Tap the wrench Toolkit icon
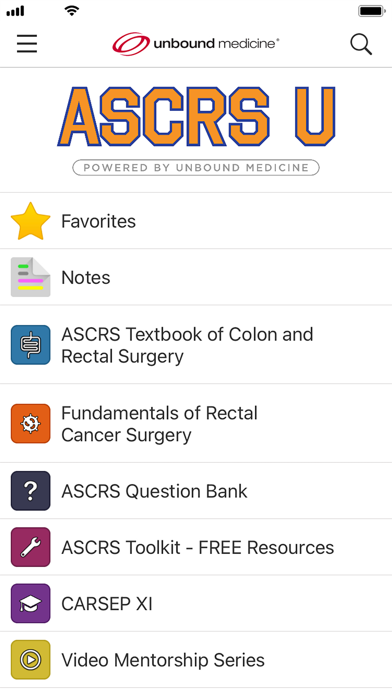This screenshot has height=696, width=392. [31, 547]
